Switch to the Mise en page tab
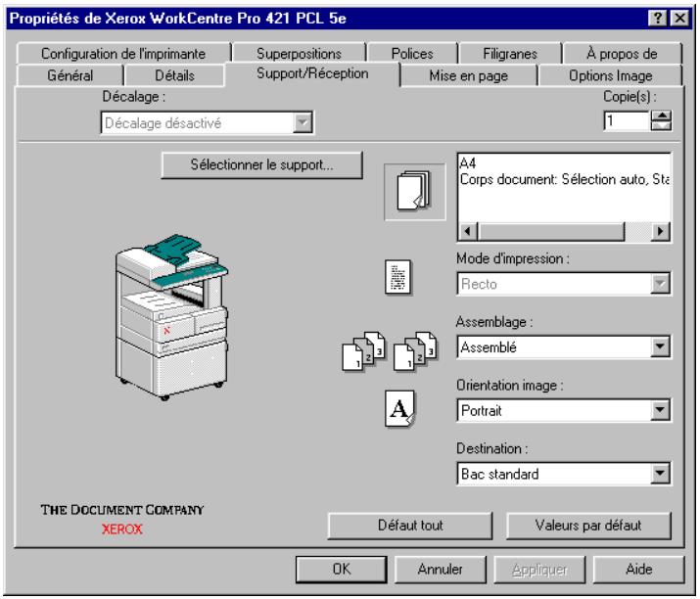This screenshot has width=700, height=599. pyautogui.click(x=468, y=75)
